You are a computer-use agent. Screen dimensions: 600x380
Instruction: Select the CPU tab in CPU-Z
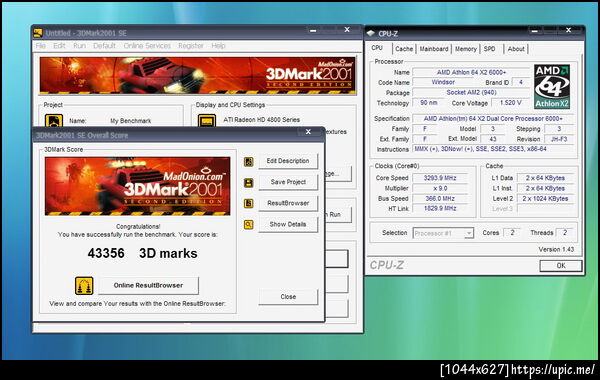click(377, 48)
